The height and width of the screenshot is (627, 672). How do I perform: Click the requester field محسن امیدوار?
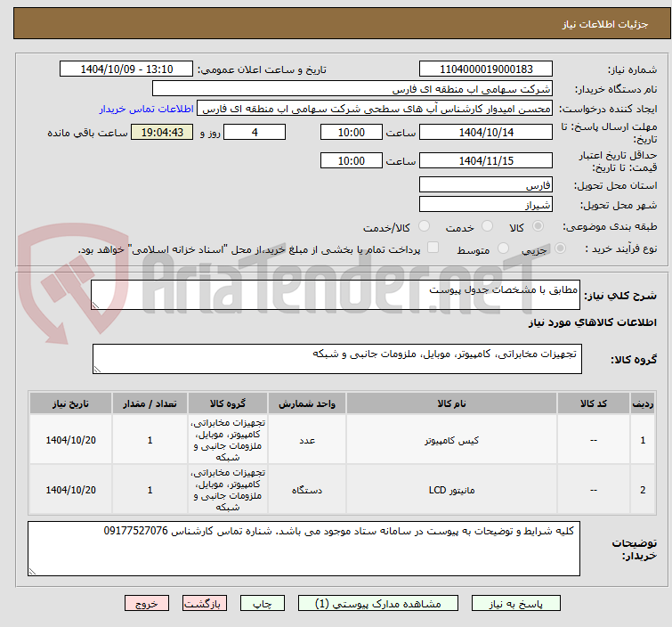(375, 109)
